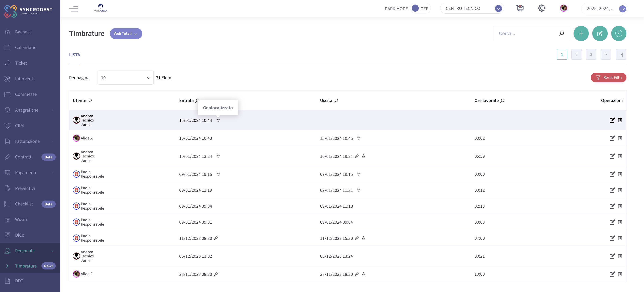Click the green clock timer button

[619, 34]
